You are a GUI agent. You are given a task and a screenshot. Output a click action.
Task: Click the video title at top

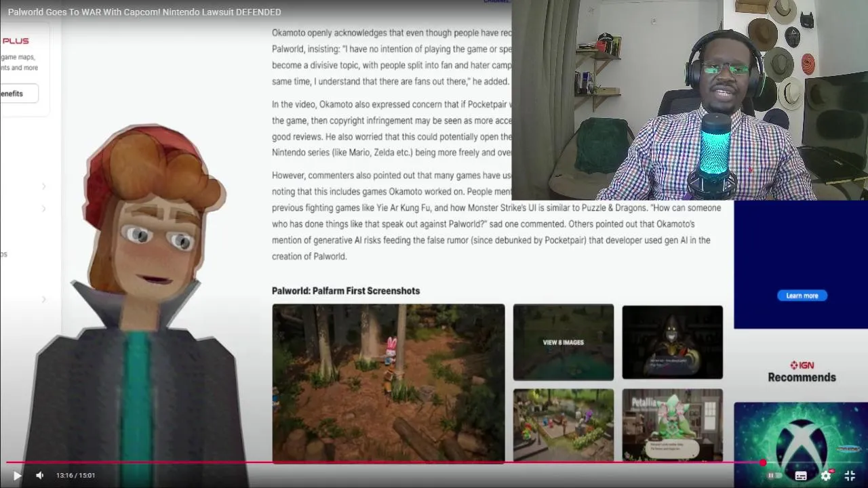tap(144, 12)
